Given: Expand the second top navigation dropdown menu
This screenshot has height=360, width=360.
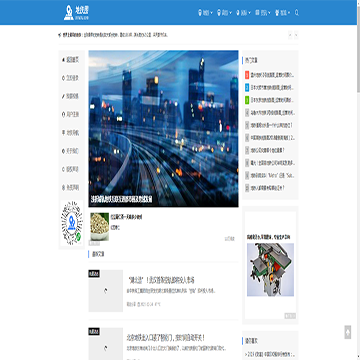Looking at the screenshot, I should pyautogui.click(x=224, y=13).
